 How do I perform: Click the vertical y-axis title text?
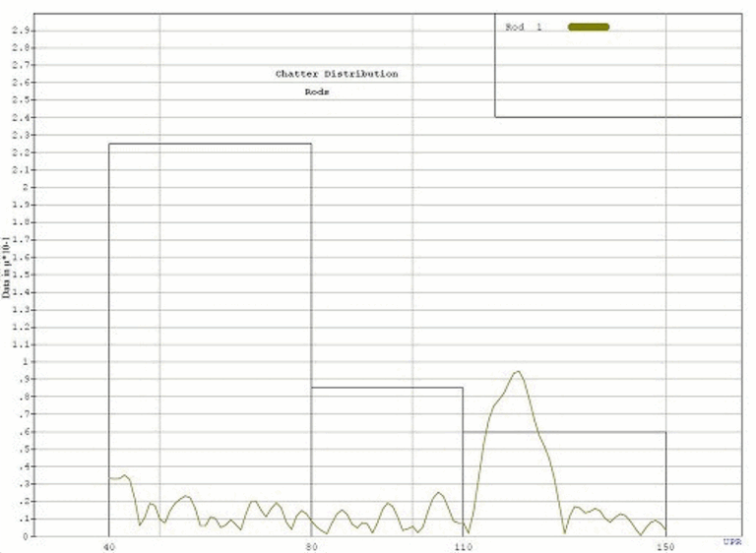[x=6, y=268]
